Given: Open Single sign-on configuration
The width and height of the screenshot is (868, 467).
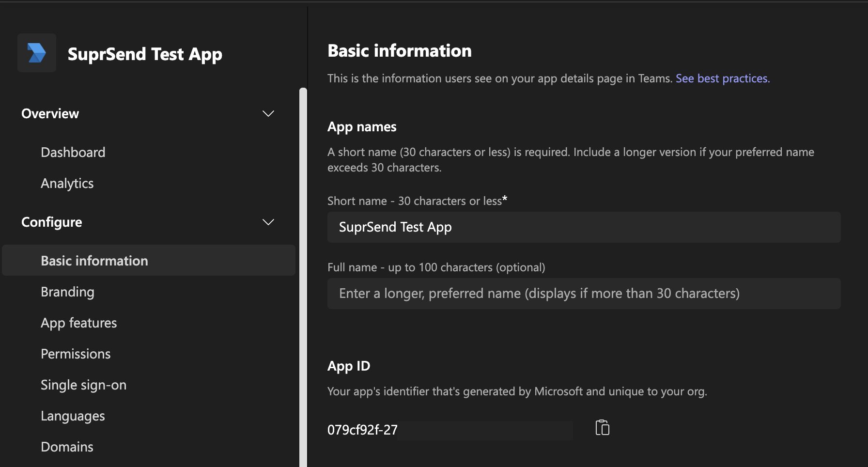Looking at the screenshot, I should coord(84,385).
